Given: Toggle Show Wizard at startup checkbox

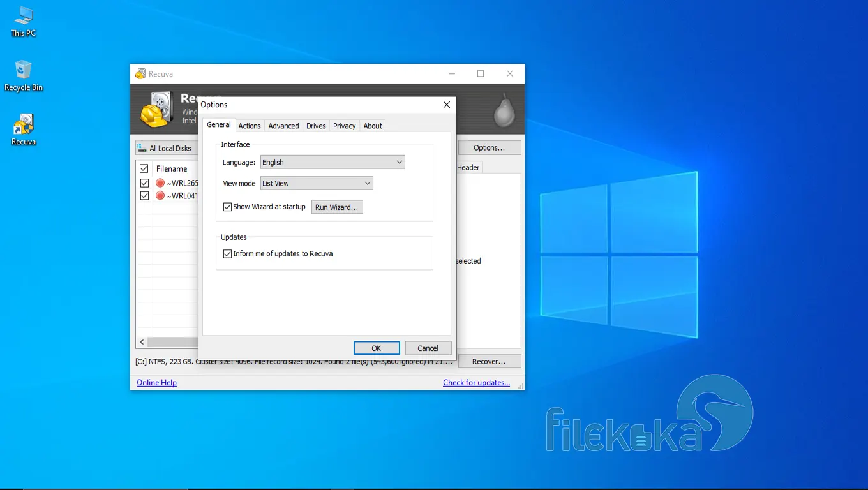Looking at the screenshot, I should coord(227,207).
